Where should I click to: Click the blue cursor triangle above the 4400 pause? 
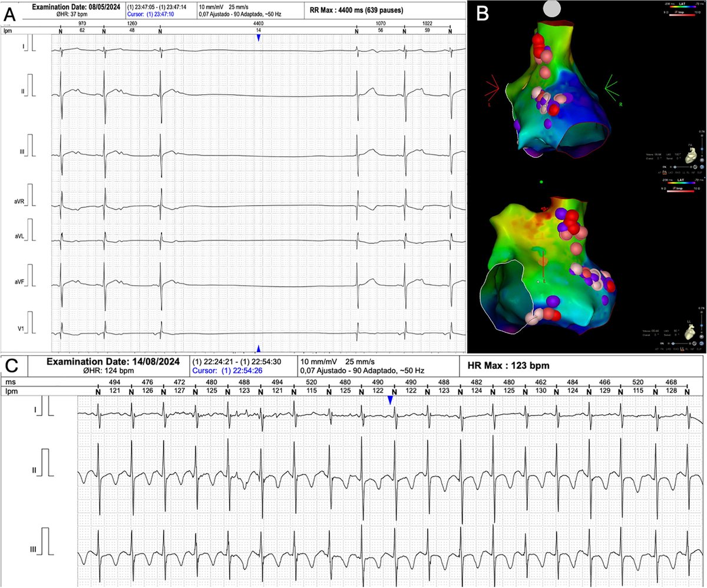click(258, 38)
